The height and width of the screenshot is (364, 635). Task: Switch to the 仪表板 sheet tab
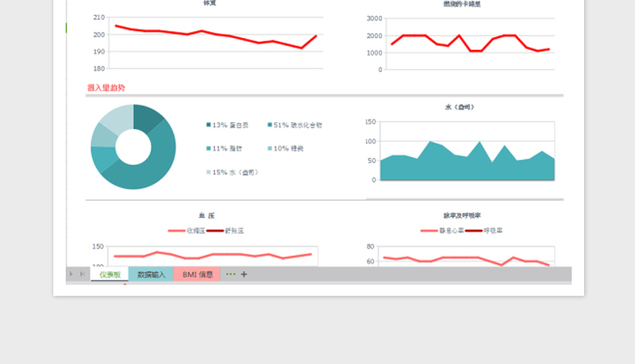110,274
